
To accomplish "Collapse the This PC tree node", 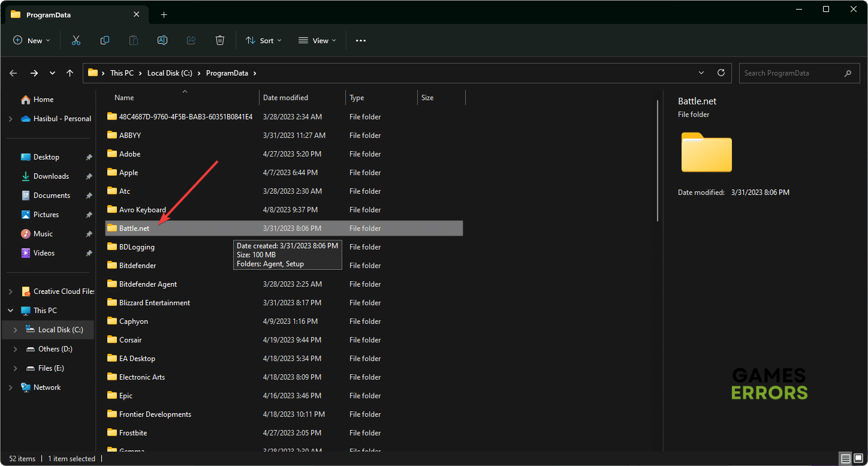I will pos(10,311).
